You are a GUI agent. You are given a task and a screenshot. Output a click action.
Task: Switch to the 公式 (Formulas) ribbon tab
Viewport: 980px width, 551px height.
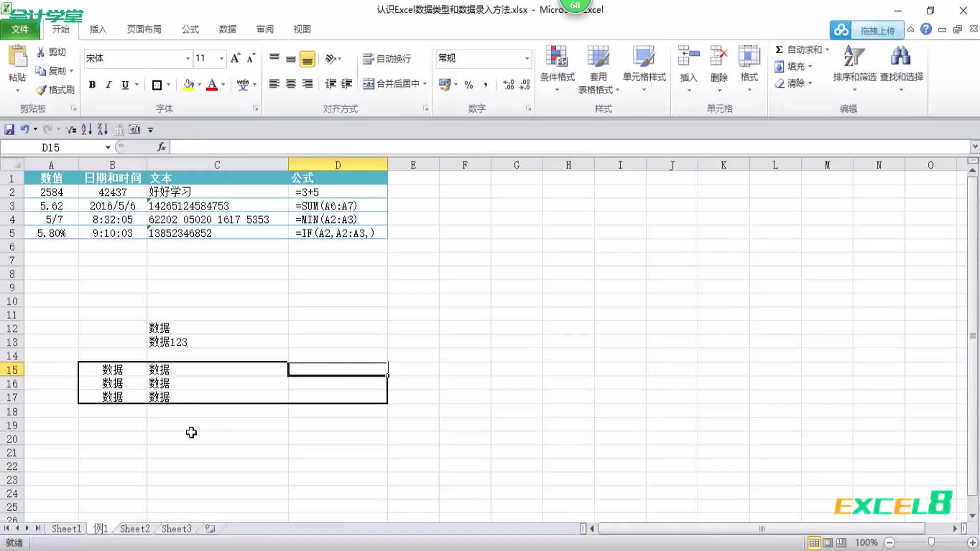[190, 29]
